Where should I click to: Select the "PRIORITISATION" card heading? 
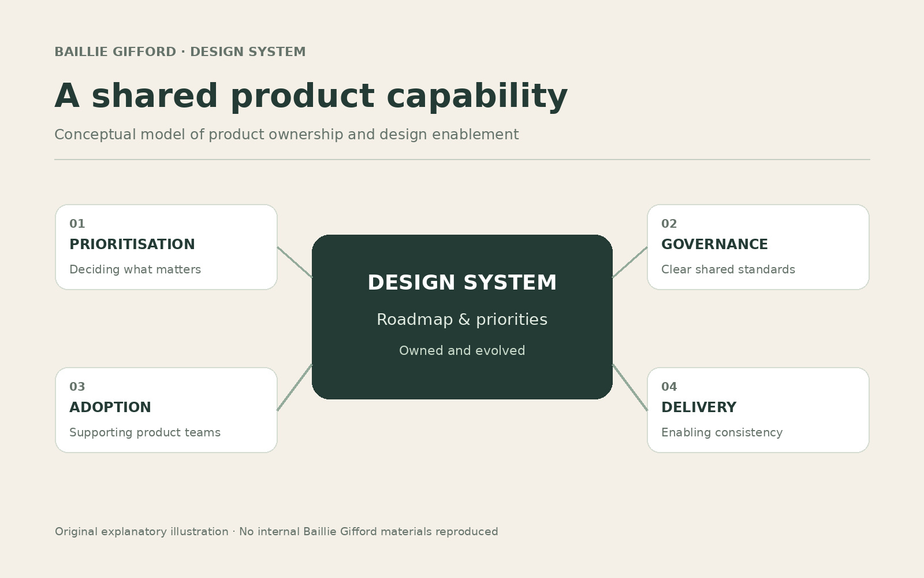coord(132,244)
